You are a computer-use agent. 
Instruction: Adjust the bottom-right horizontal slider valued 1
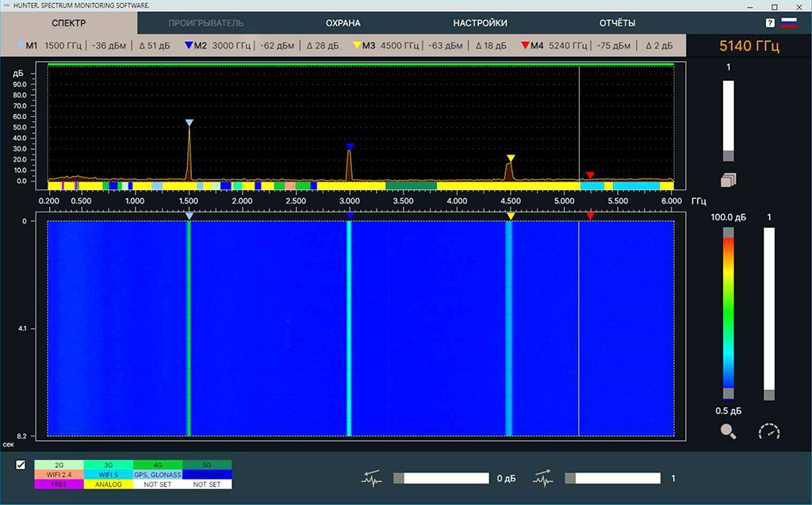coord(613,478)
